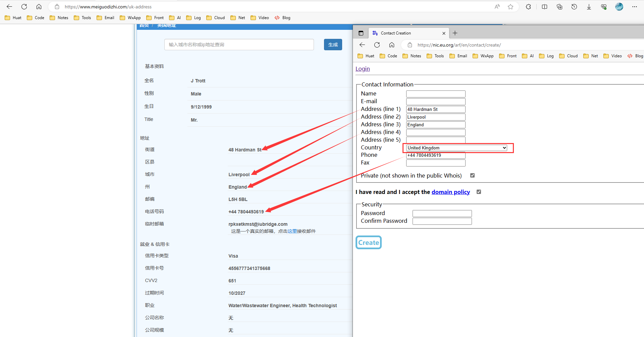Open the Downloads arrow icon
The height and width of the screenshot is (337, 644).
pos(589,7)
